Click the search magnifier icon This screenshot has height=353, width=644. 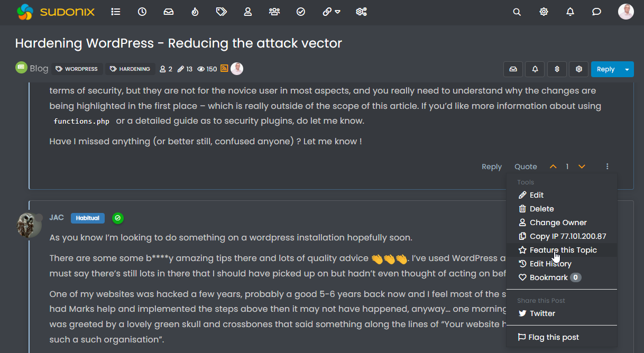coord(517,12)
